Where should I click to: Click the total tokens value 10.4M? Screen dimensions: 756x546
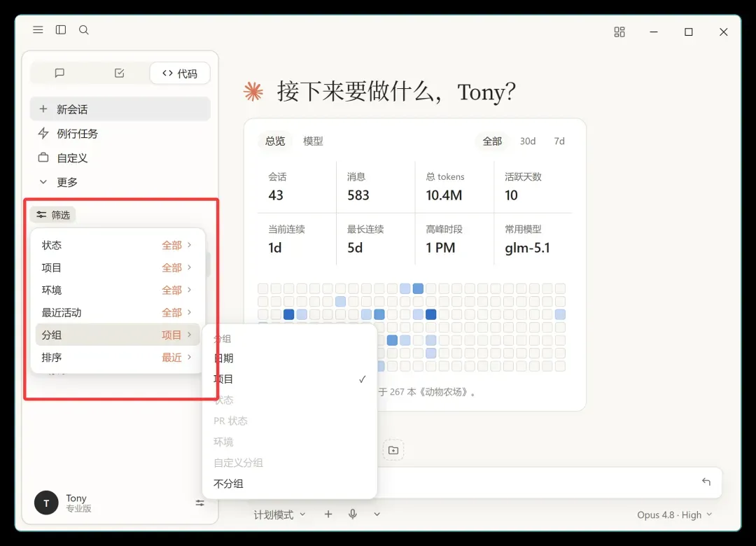point(444,195)
